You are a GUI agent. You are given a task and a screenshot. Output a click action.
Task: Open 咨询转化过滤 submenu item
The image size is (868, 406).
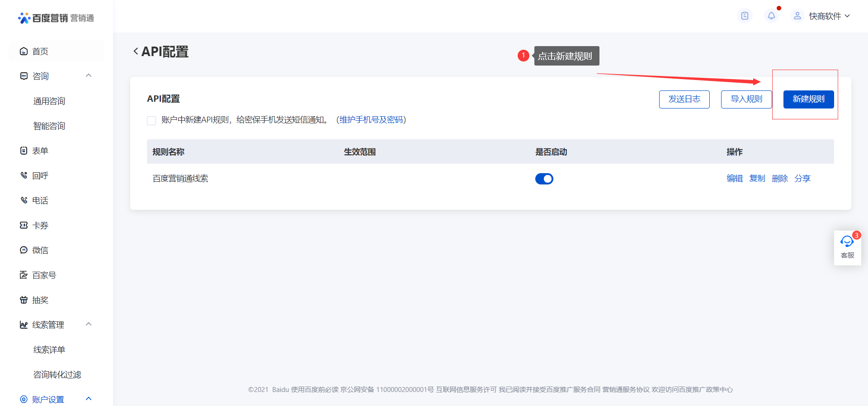point(57,374)
